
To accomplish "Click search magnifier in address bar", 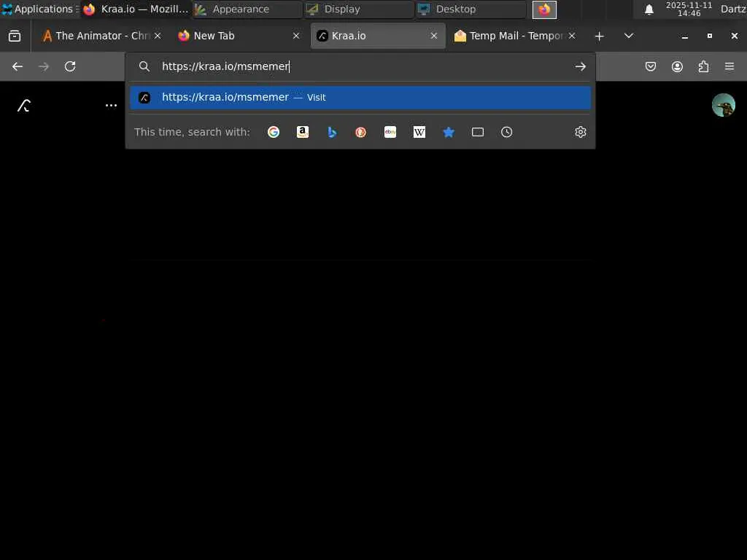I will pos(144,66).
